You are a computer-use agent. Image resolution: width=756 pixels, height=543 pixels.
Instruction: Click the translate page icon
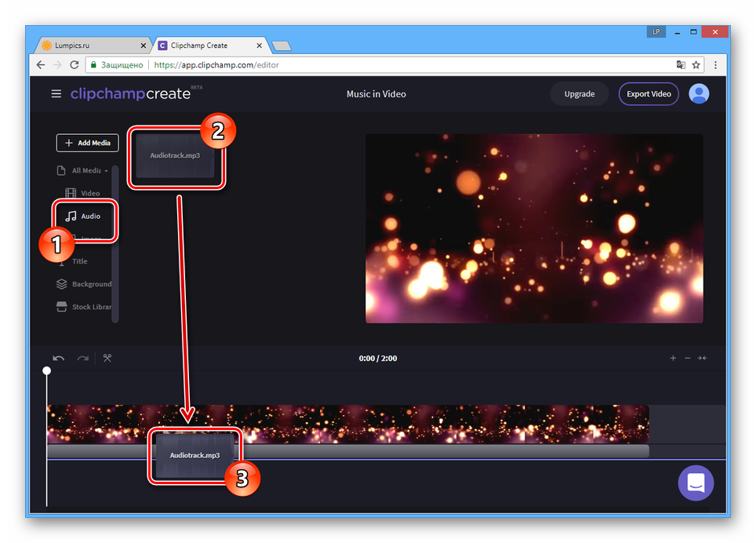click(x=681, y=64)
